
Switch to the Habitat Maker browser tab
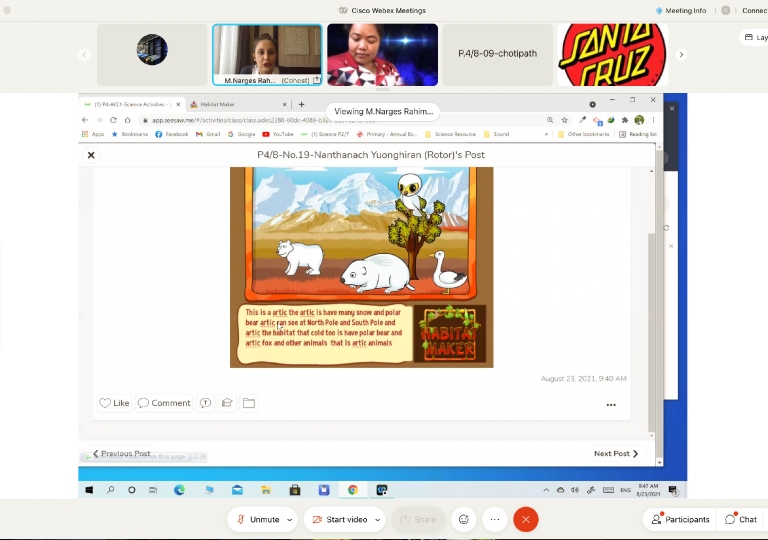pos(238,104)
